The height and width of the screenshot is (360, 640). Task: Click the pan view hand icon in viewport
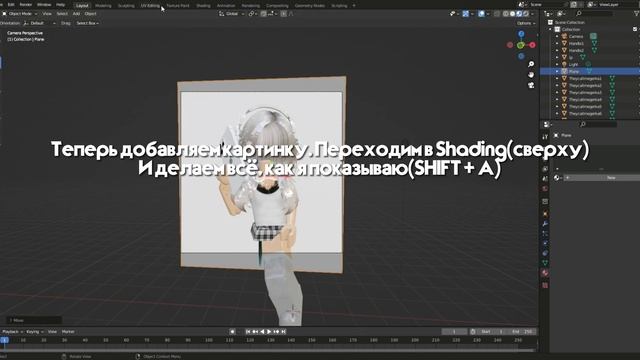[531, 75]
